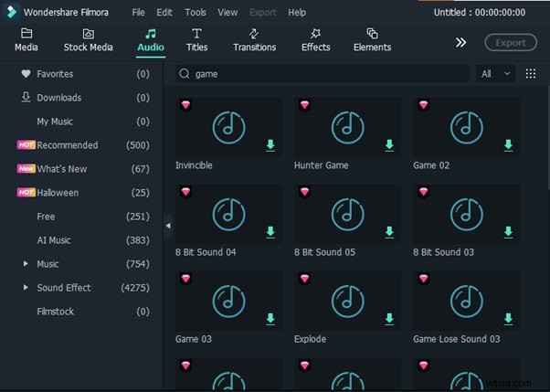Viewport: 550px width, 392px height.
Task: Click the search field containing game
Action: tap(320, 74)
